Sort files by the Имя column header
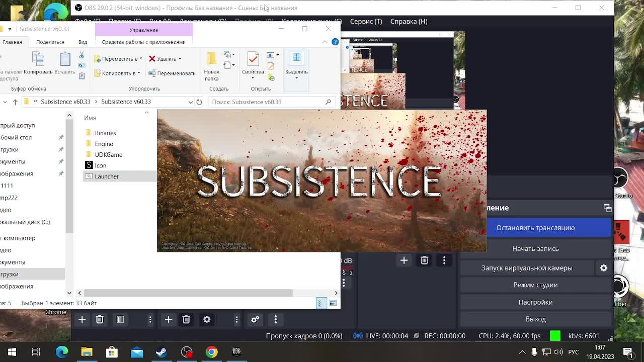The width and height of the screenshot is (644, 362). tap(90, 118)
